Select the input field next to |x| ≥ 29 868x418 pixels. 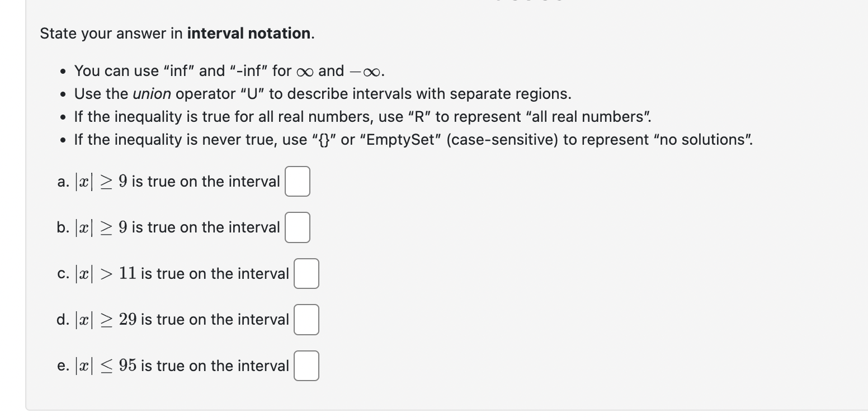pos(306,319)
